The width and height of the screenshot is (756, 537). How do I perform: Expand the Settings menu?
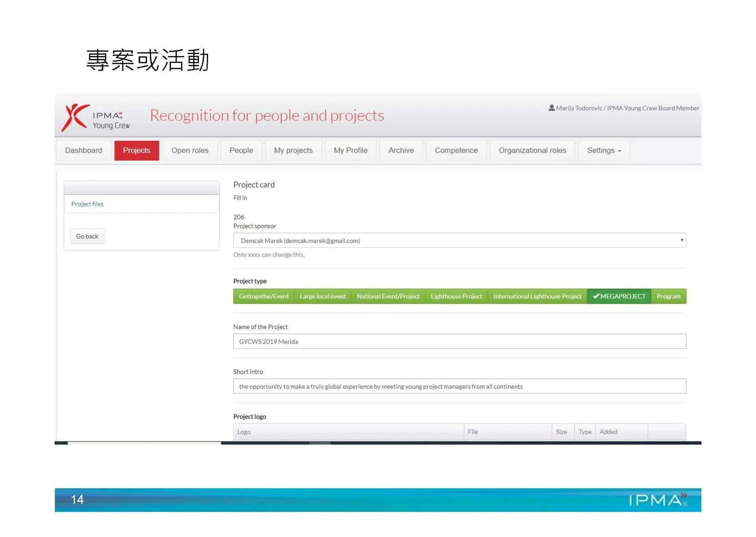[604, 151]
